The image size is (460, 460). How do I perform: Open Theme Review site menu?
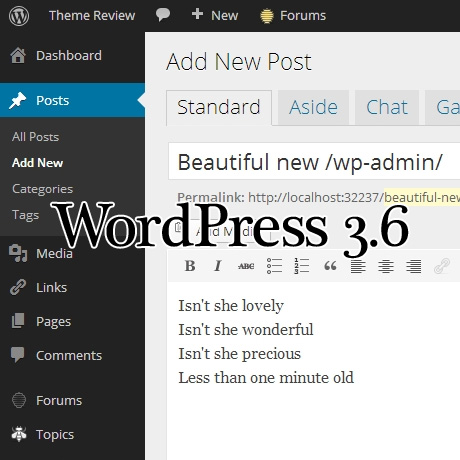(x=92, y=16)
